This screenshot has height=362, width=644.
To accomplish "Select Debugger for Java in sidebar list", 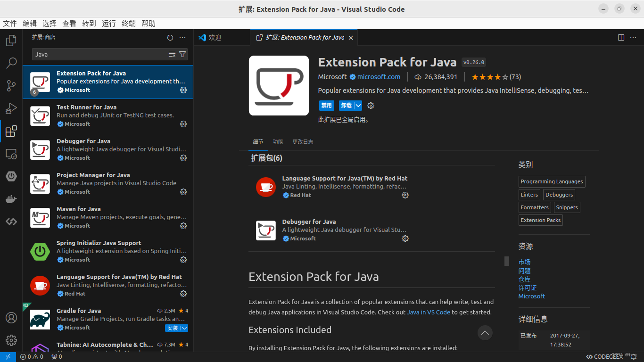I will 108,150.
